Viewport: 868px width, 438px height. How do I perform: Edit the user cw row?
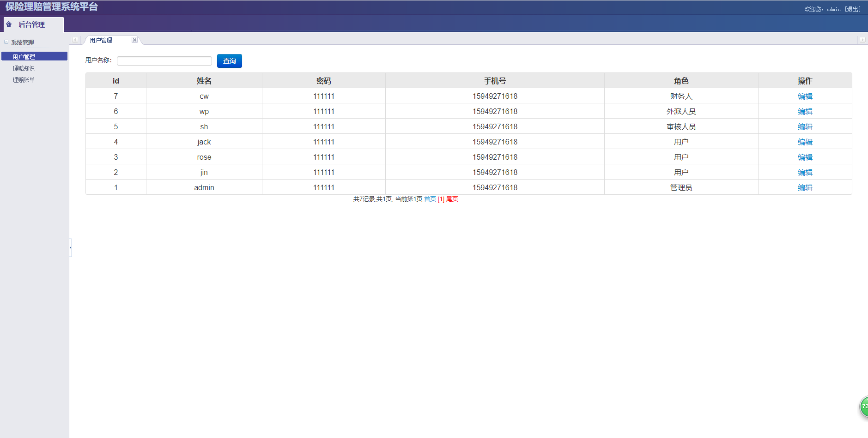click(x=805, y=96)
